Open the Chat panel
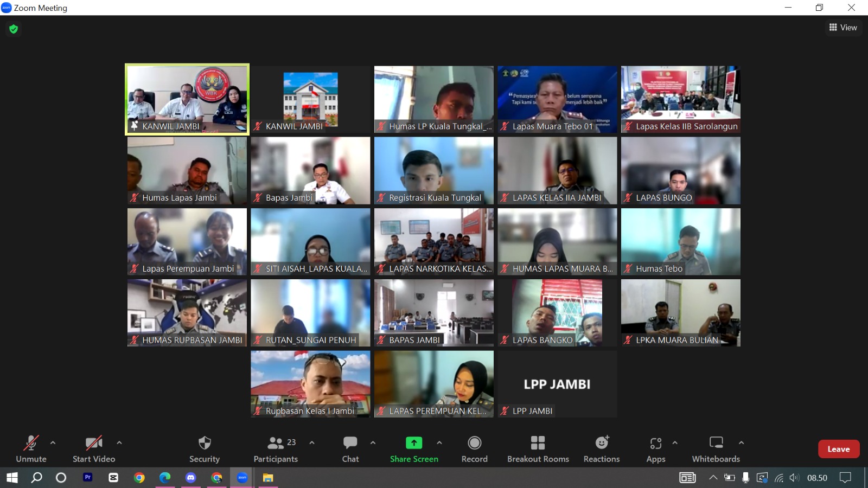The height and width of the screenshot is (488, 868). pyautogui.click(x=350, y=449)
